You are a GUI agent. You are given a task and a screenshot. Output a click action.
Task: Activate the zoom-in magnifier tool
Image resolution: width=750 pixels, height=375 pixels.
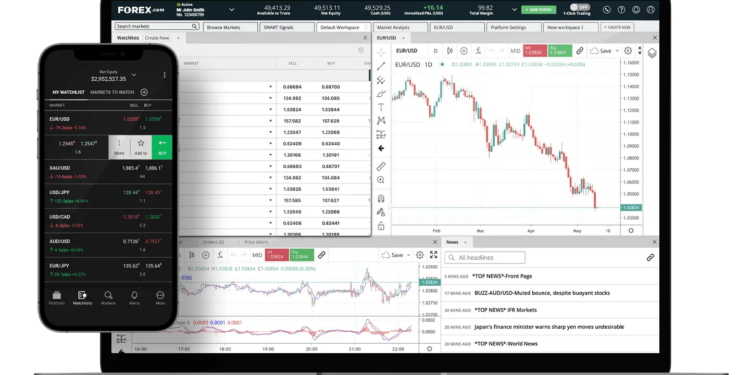click(381, 180)
